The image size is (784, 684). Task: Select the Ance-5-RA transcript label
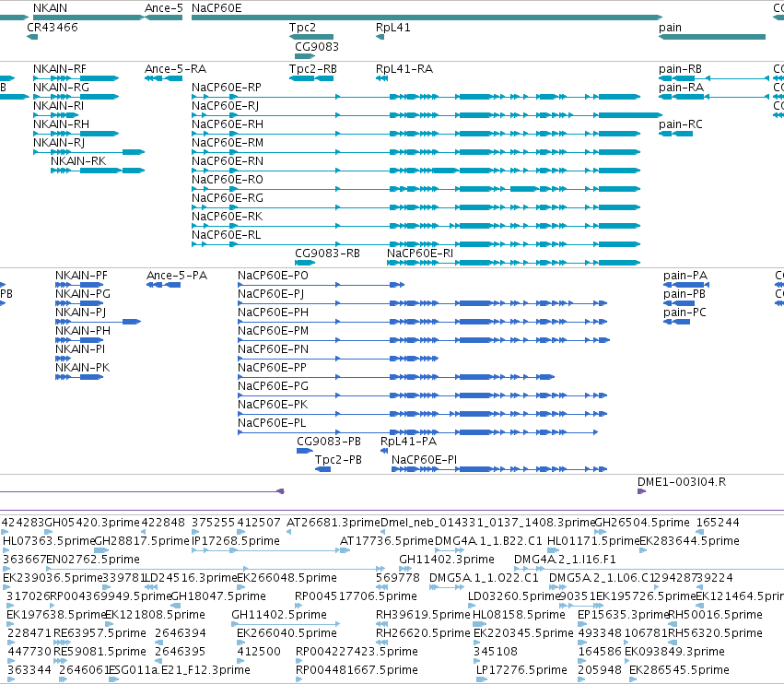pos(175,68)
